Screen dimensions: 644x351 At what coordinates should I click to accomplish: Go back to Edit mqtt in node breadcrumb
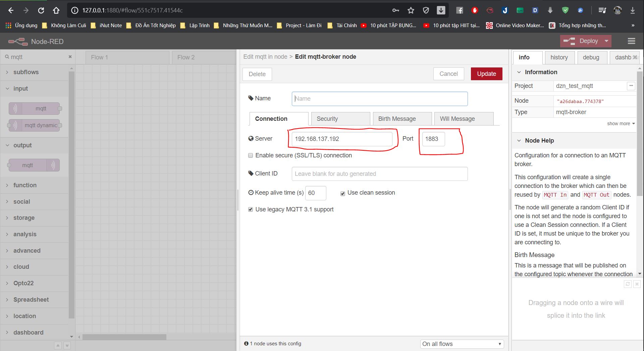coord(265,57)
